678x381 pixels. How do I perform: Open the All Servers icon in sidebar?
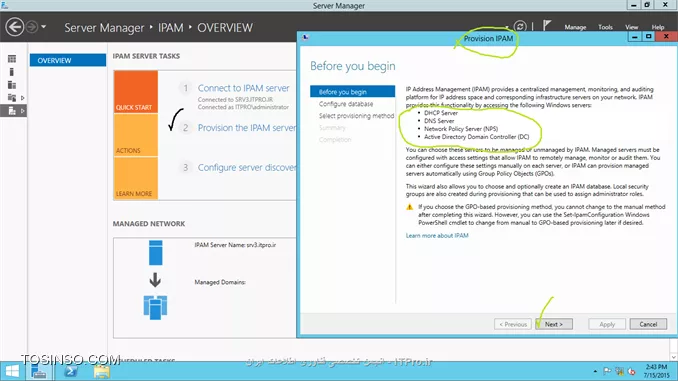[x=12, y=85]
